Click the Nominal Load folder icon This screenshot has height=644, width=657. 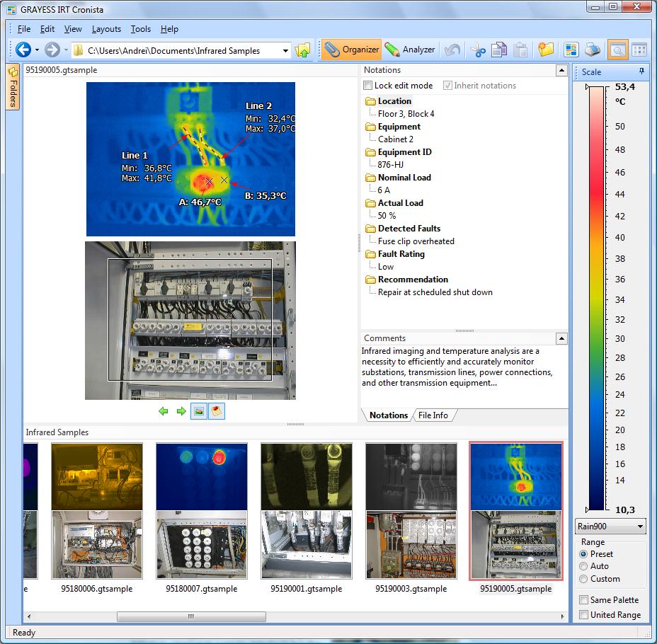[370, 178]
